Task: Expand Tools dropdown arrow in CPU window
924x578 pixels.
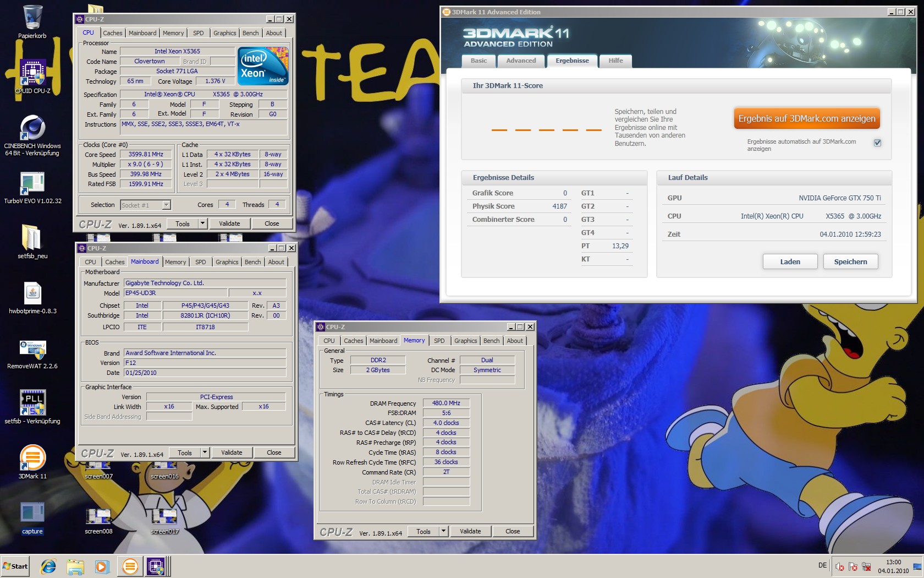Action: coord(202,223)
